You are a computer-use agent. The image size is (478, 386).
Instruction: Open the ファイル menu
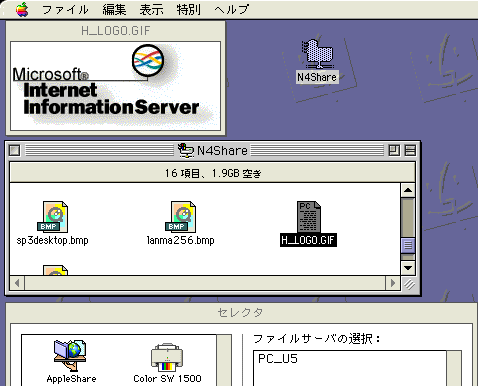pos(65,9)
